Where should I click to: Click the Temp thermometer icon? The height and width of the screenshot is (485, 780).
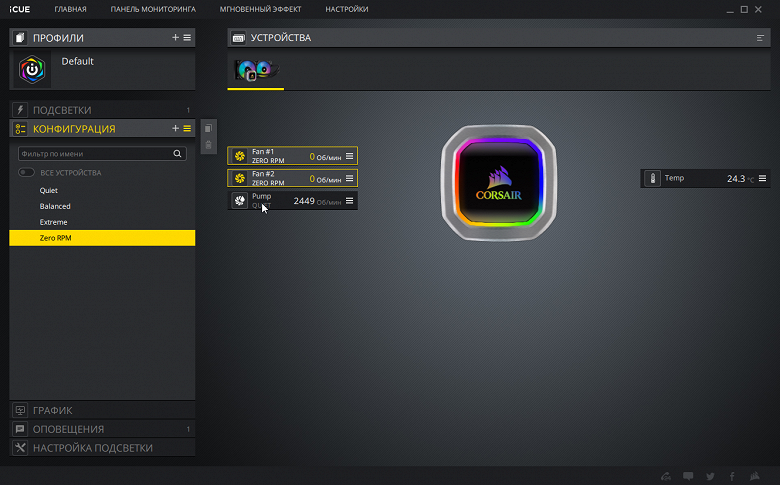coord(653,178)
